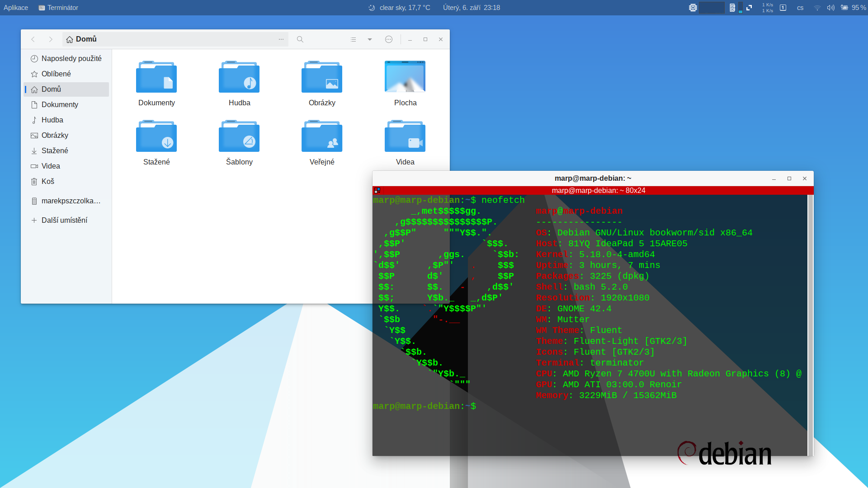Click the OS line in neofetch output
This screenshot has height=488, width=868.
644,233
